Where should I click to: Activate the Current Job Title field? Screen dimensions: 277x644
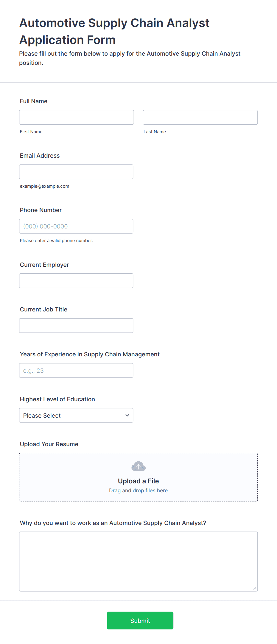point(76,325)
